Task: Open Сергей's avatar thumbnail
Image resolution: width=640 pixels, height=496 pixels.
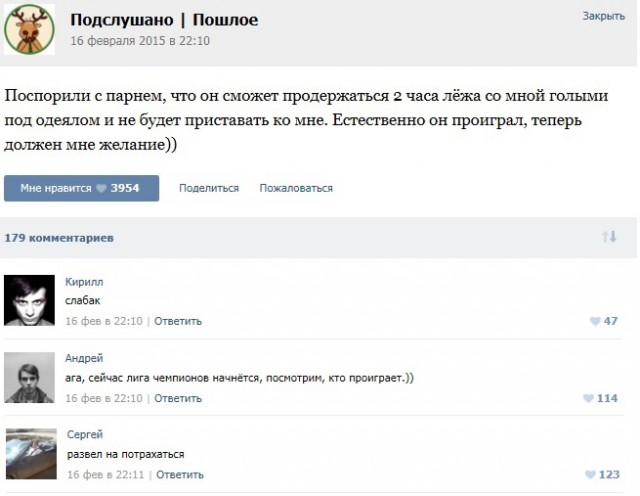Action: (x=33, y=452)
